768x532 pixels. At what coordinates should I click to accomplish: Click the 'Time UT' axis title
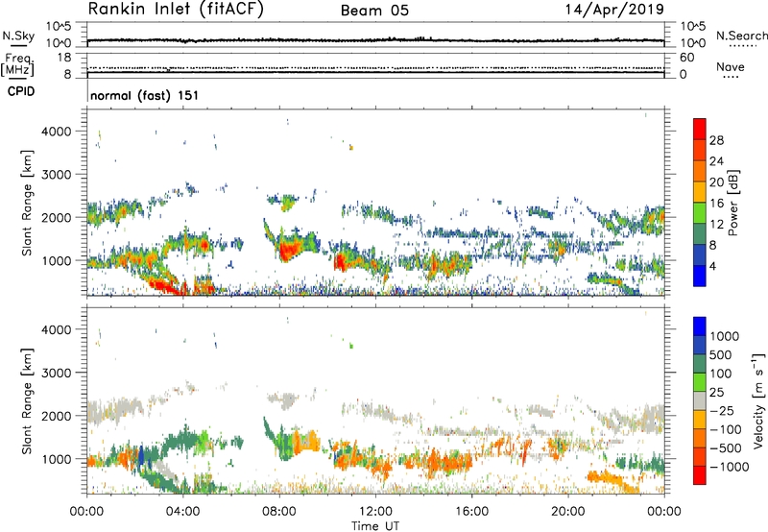pyautogui.click(x=375, y=526)
